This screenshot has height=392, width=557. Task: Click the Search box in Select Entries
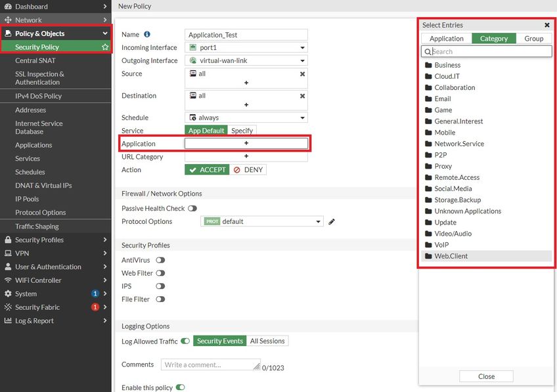click(x=487, y=51)
